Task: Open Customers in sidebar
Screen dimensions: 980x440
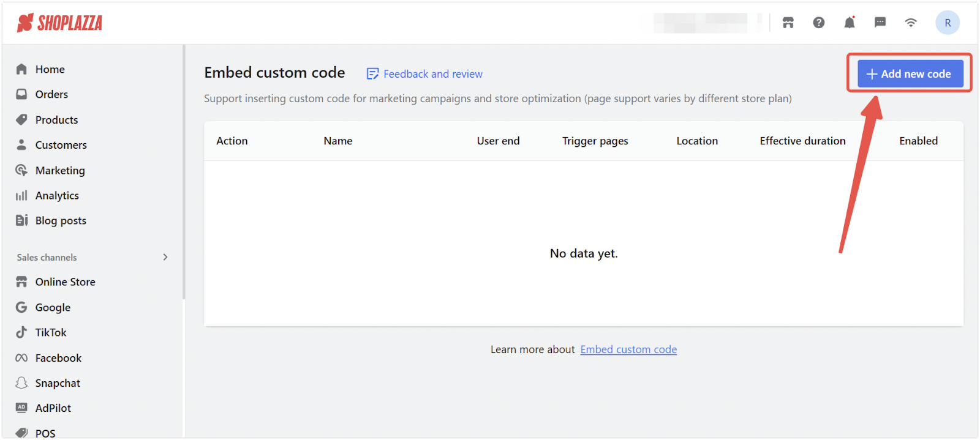Action: (61, 145)
